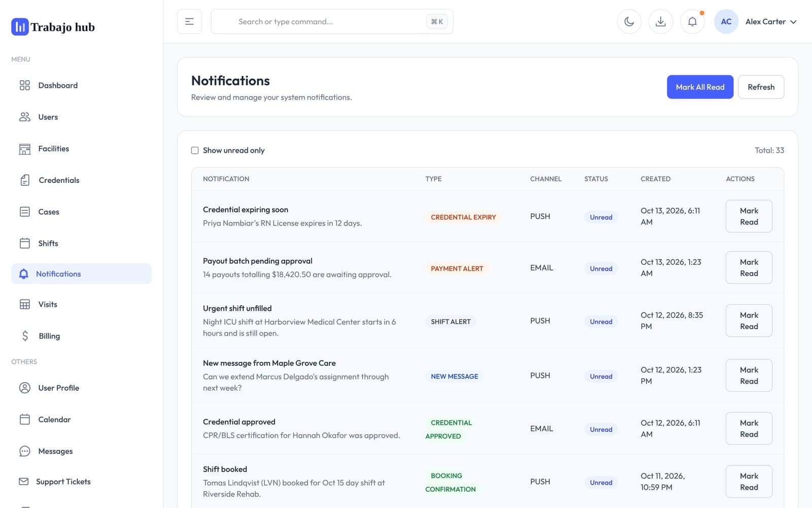Click the STATUS column header
812x508 pixels.
point(596,179)
